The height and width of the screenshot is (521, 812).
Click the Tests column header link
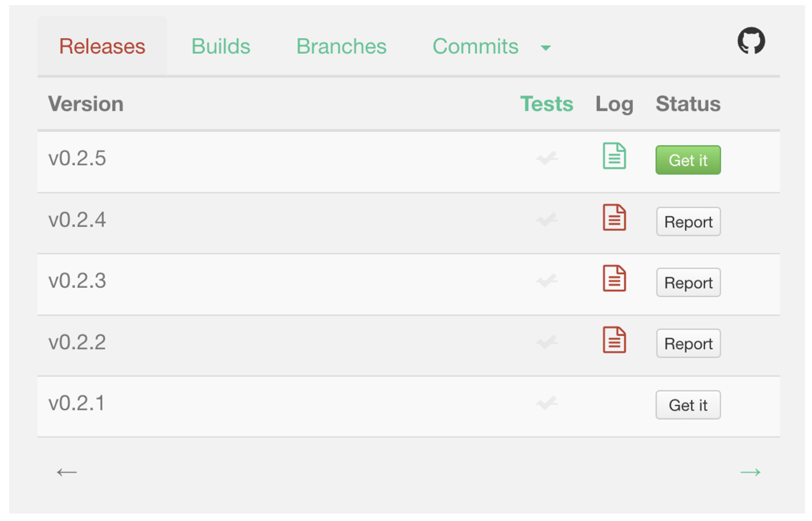click(546, 104)
